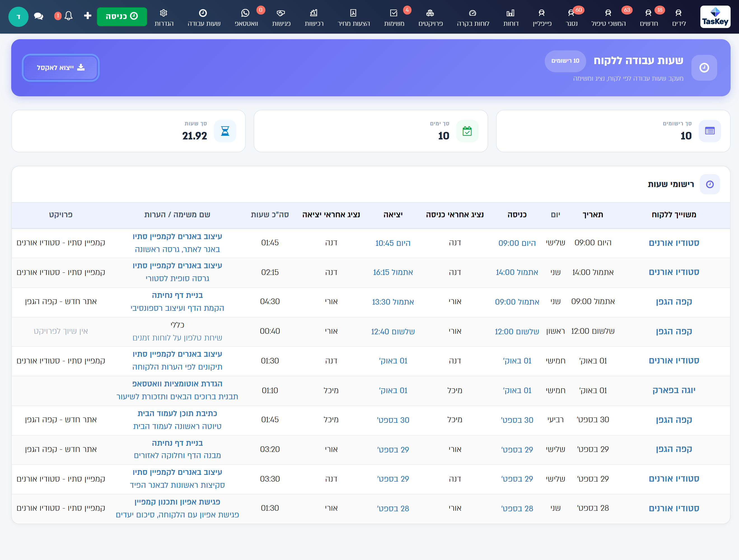The image size is (739, 560).
Task: Open the chat bubbles icon
Action: click(39, 16)
